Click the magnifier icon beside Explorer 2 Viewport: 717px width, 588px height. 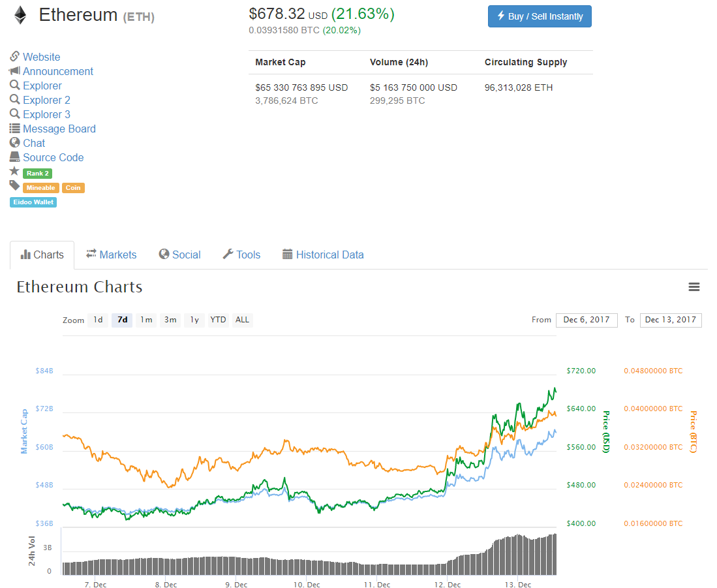pyautogui.click(x=14, y=99)
